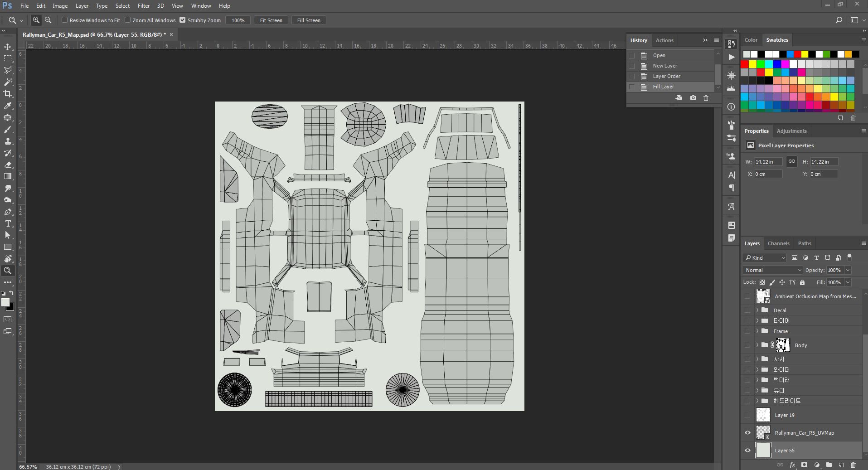Click the Fit Screen button
Image resolution: width=868 pixels, height=470 pixels.
coord(271,20)
